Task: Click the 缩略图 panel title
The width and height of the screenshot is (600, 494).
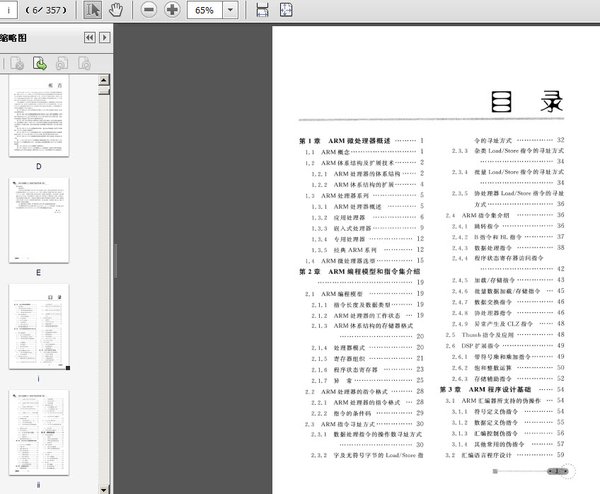Action: pyautogui.click(x=13, y=38)
